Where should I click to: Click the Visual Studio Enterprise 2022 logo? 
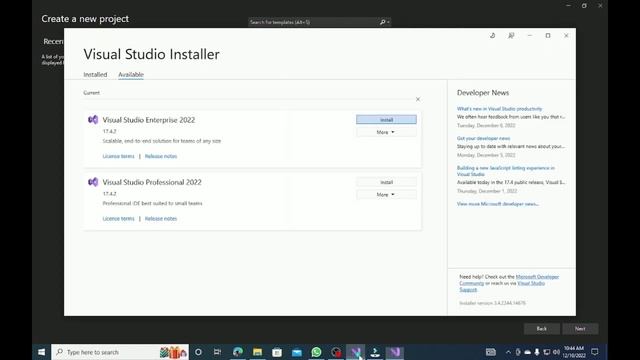[93, 120]
